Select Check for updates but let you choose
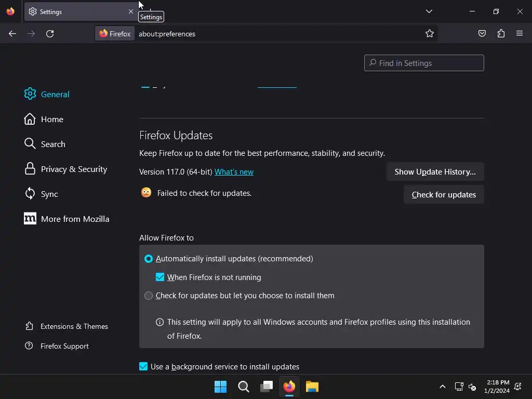 pos(149,296)
